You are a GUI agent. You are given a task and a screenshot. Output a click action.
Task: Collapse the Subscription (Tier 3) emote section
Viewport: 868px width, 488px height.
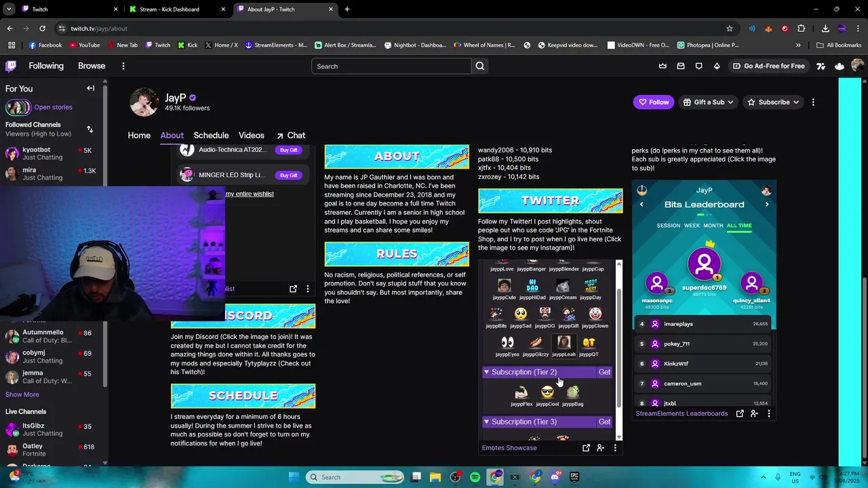pos(486,422)
